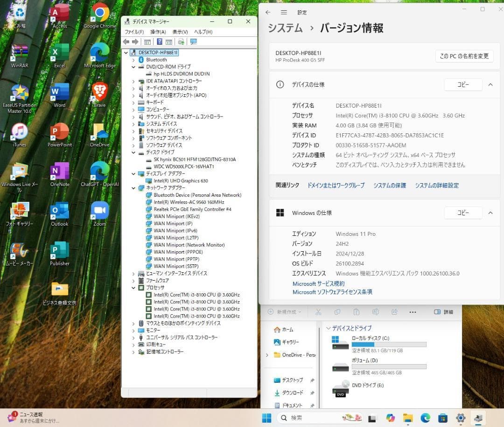This screenshot has width=504, height=427.
Task: Toggle the console tree view in Device Manager
Action: click(148, 41)
